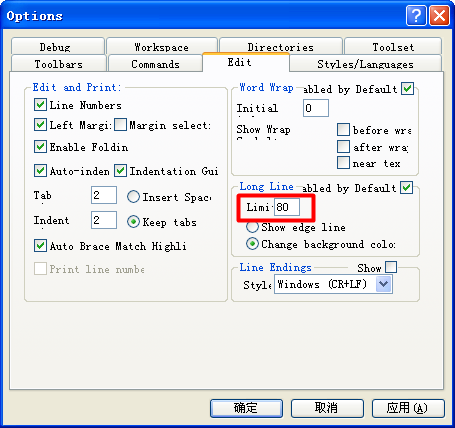Screen dimensions: 455x428
Task: Toggle Long Line enabled by Default
Action: [407, 187]
